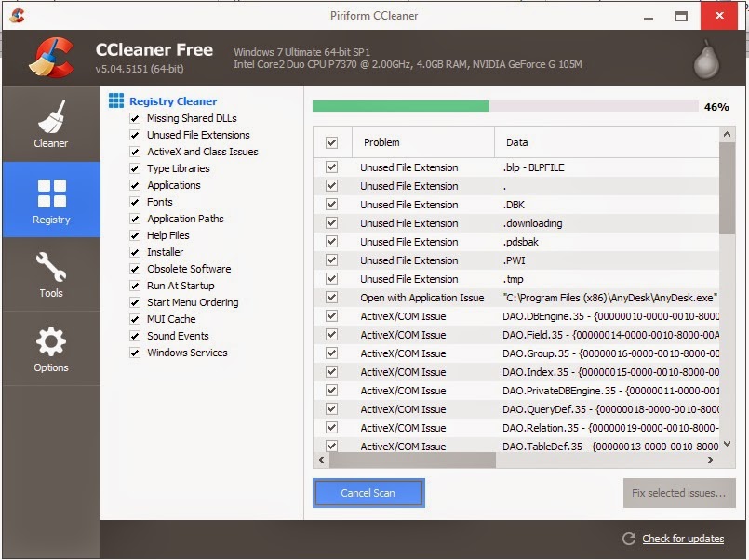This screenshot has width=749, height=560.
Task: Uncheck the .pdsbak result row
Action: [331, 242]
